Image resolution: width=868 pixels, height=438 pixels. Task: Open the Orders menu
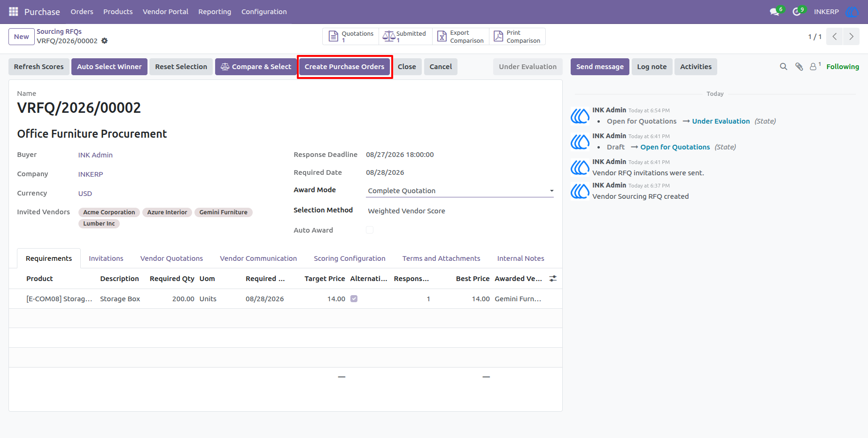pyautogui.click(x=82, y=12)
